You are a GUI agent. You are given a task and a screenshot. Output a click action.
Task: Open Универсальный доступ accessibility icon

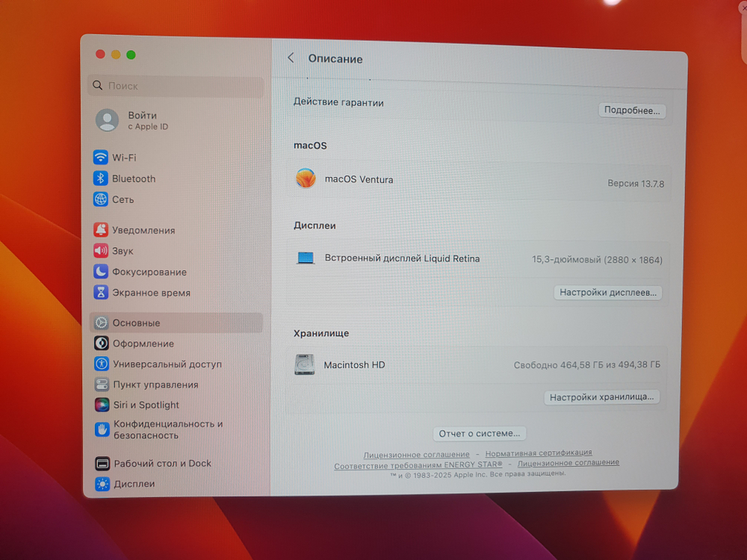101,364
